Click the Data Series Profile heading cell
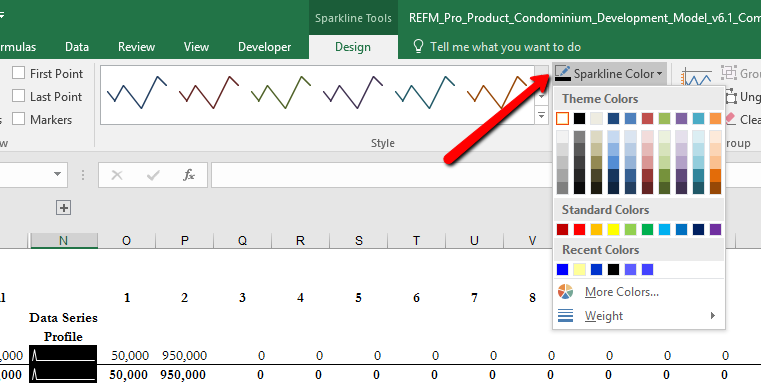The image size is (761, 391). tap(63, 327)
